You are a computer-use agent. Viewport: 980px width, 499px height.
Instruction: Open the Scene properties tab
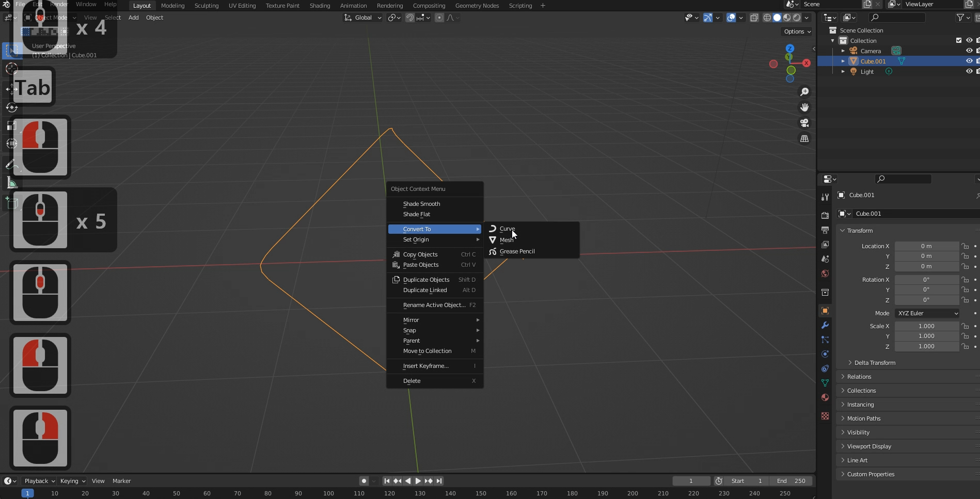[825, 259]
